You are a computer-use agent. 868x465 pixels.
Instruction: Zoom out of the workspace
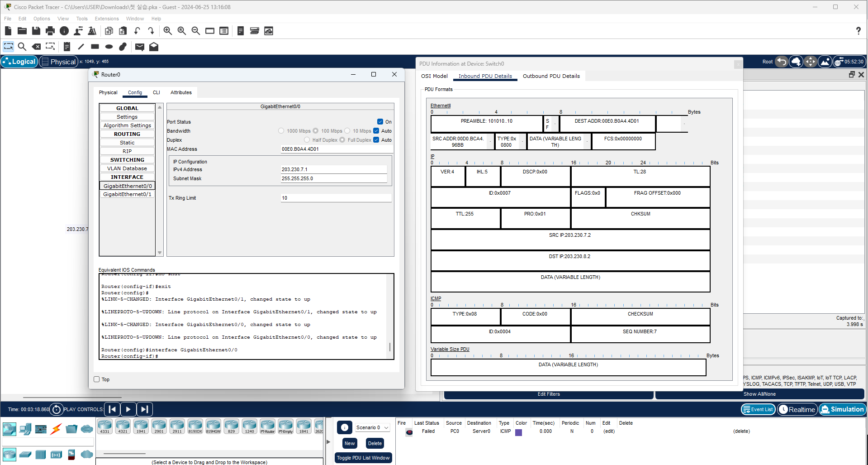click(x=196, y=31)
